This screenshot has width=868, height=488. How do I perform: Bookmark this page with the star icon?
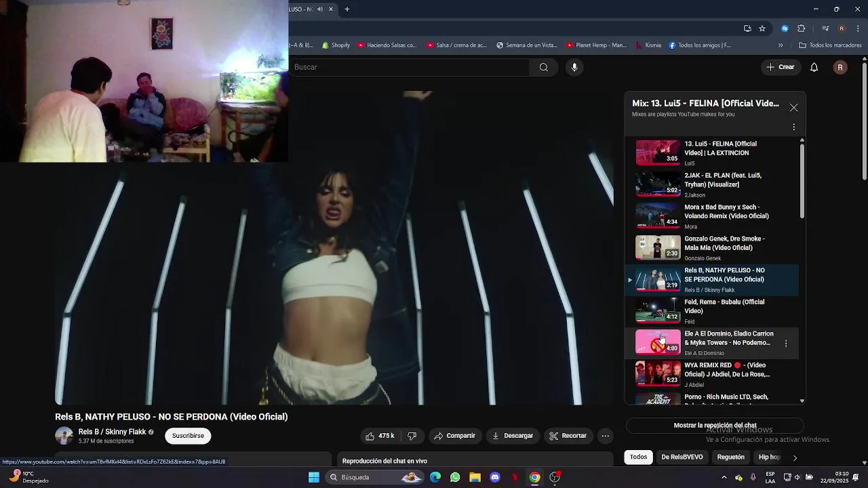pos(762,28)
